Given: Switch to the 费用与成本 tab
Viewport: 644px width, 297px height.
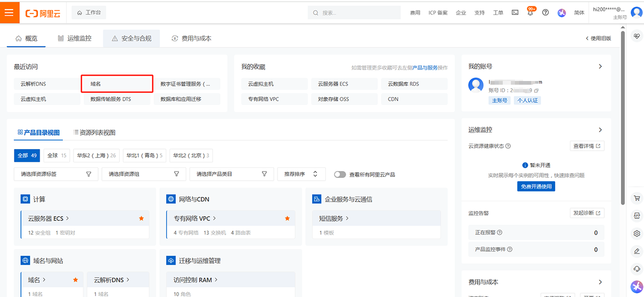Looking at the screenshot, I should pos(192,39).
